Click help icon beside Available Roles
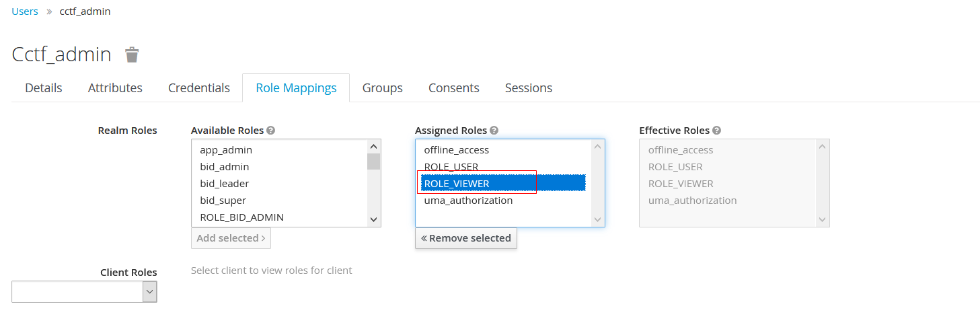The image size is (980, 323). coord(270,131)
